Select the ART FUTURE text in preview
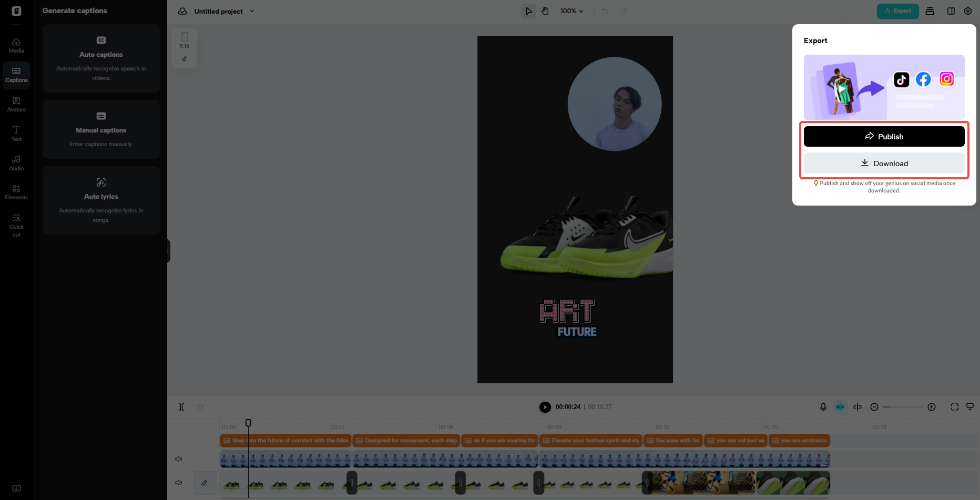Screen dimensions: 980x500 [568, 319]
